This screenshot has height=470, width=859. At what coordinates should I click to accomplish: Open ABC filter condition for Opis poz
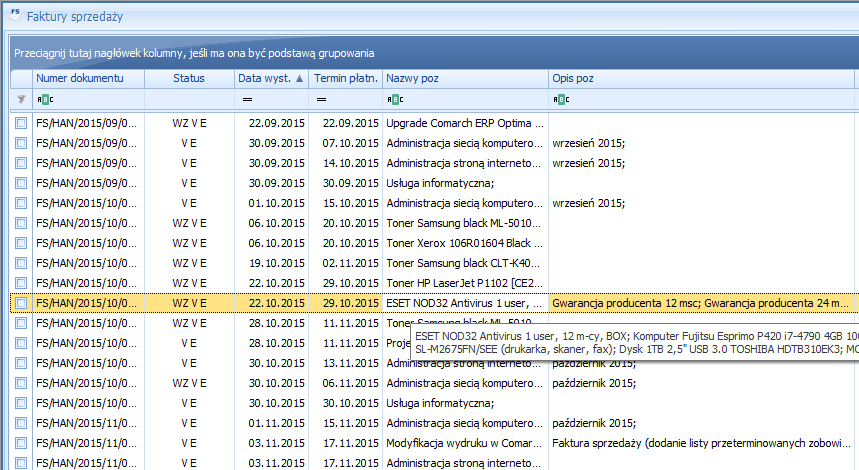click(561, 99)
